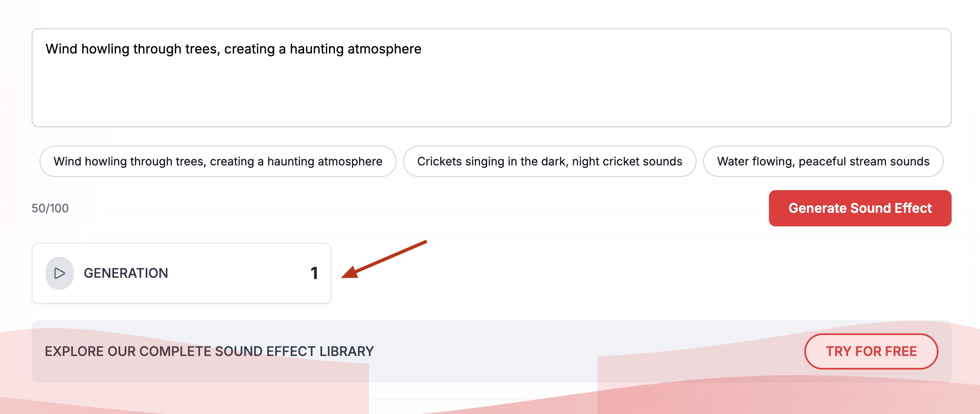Viewport: 980px width, 414px height.
Task: Click the red arrow pointing at generation card
Action: coord(384,259)
